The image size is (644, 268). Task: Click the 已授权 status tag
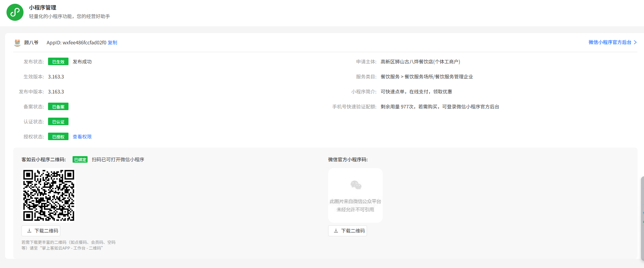pyautogui.click(x=58, y=137)
